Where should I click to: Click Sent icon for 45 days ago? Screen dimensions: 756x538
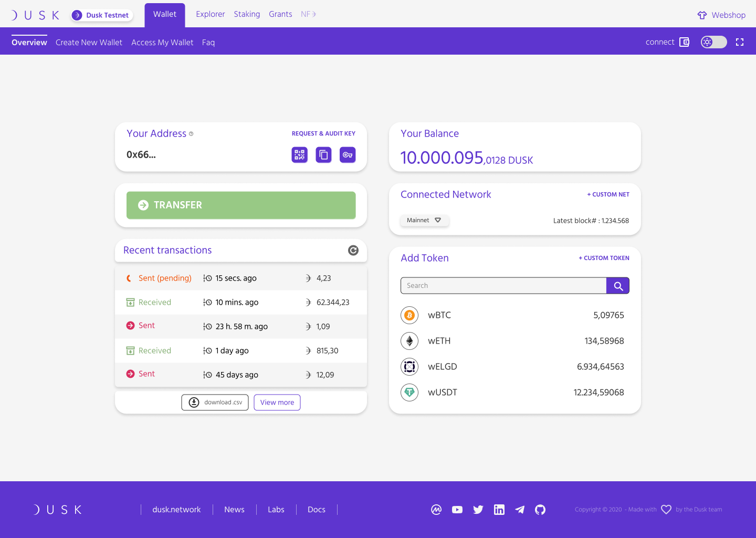click(130, 374)
